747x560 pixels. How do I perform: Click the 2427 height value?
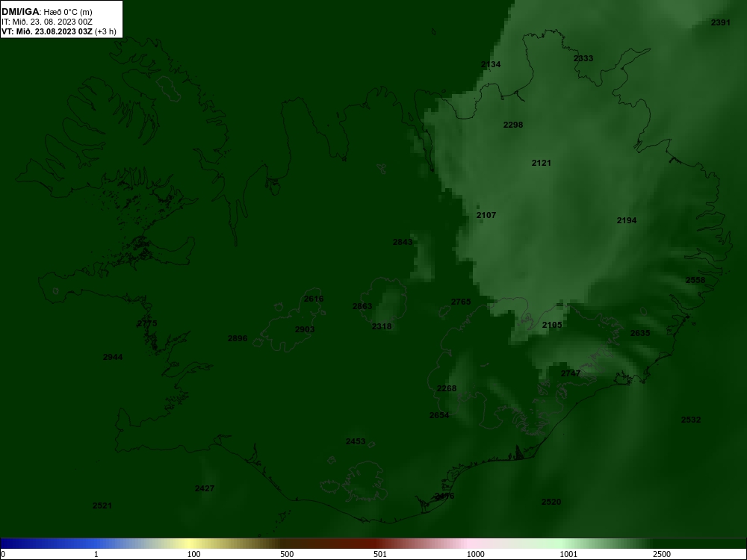[205, 488]
